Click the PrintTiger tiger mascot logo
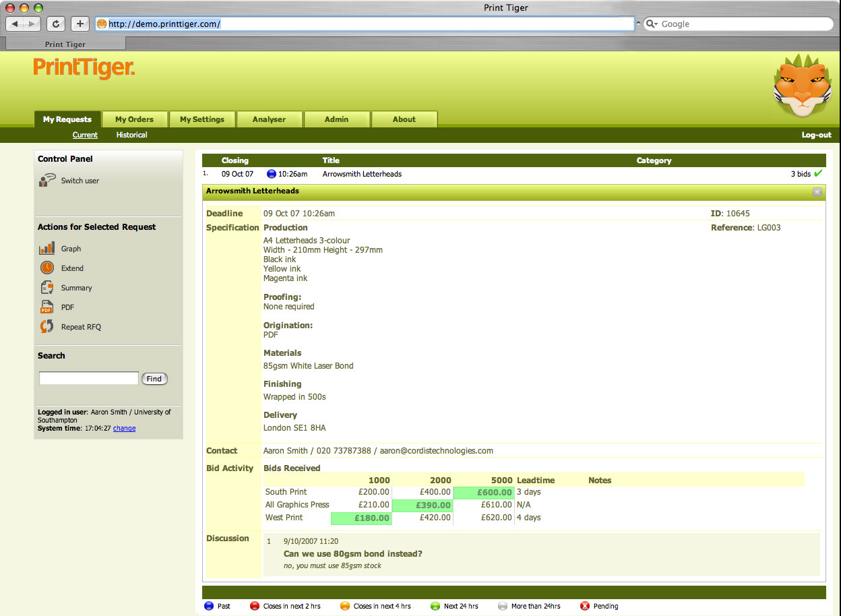Viewport: 841px width, 616px height. click(802, 86)
